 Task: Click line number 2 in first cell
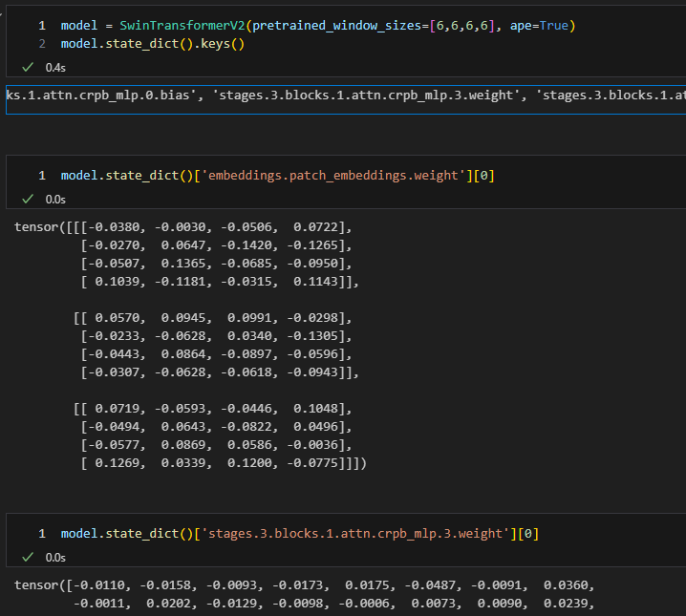click(x=42, y=44)
